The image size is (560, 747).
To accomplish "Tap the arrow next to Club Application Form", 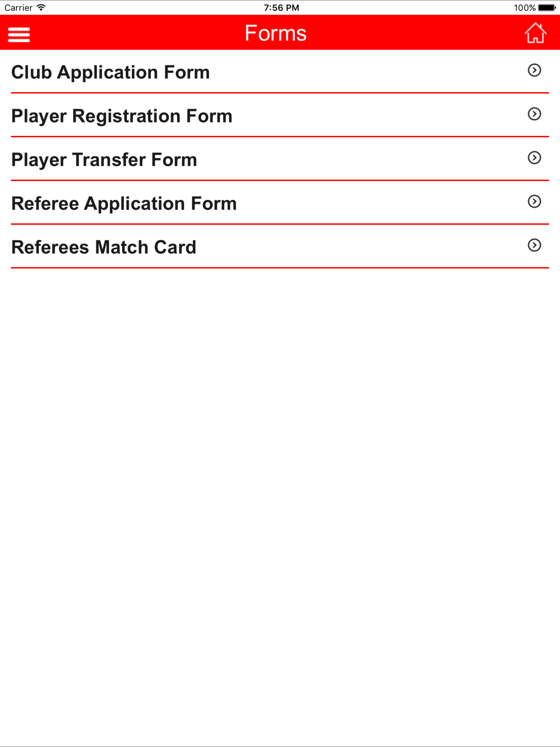I will pos(534,70).
